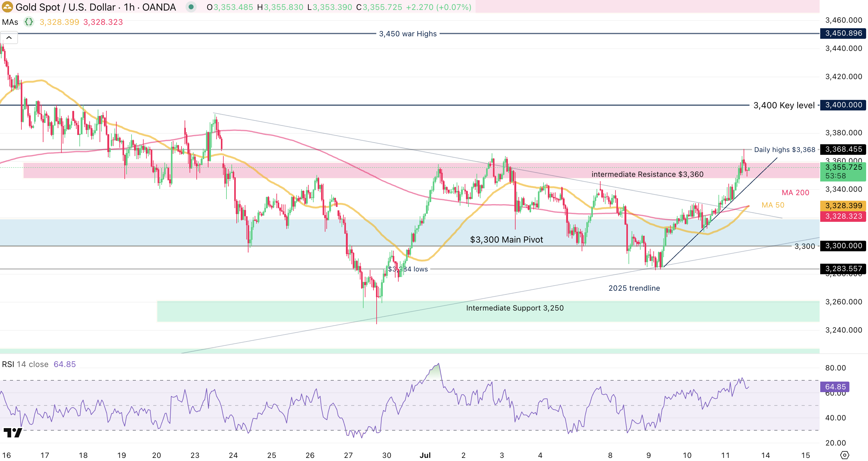Select '3,450 war Highs' line text
This screenshot has height=461, width=868.
pos(408,34)
